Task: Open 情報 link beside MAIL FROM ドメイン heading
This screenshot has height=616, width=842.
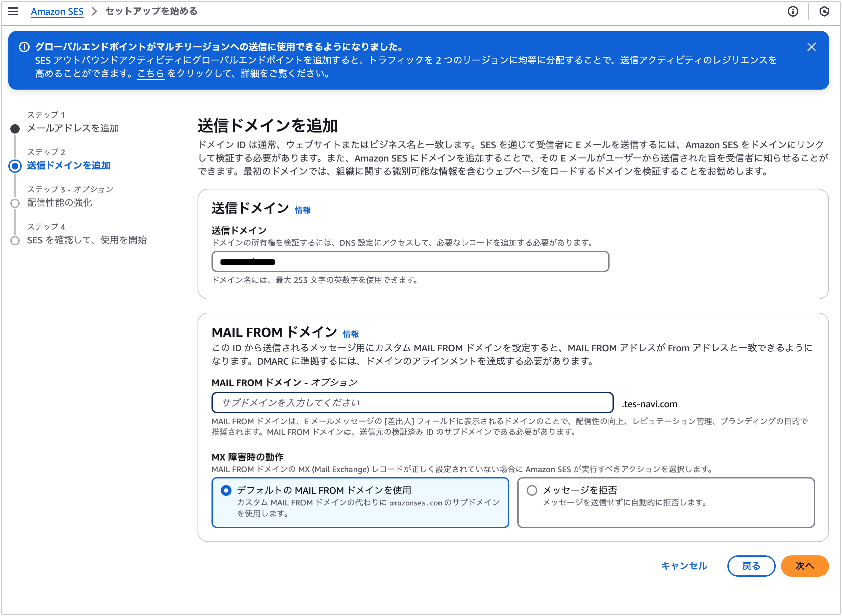Action: [351, 334]
